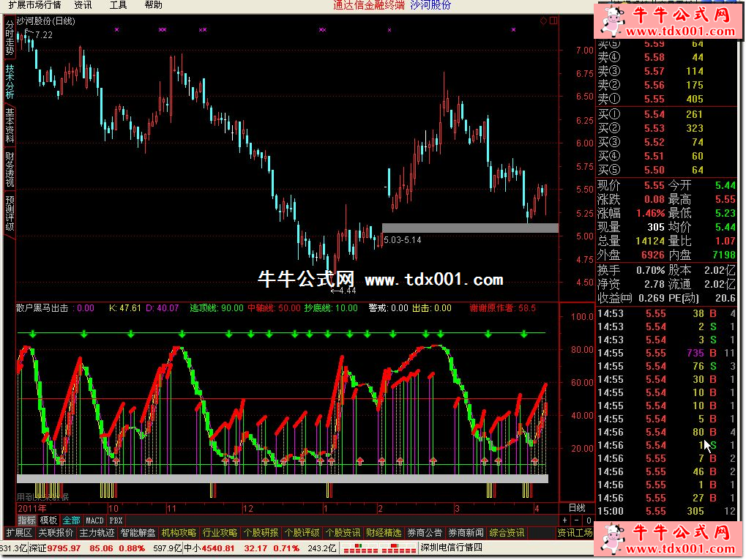Click the split-window square icon above price axis
The width and height of the screenshot is (746, 560).
click(x=552, y=21)
